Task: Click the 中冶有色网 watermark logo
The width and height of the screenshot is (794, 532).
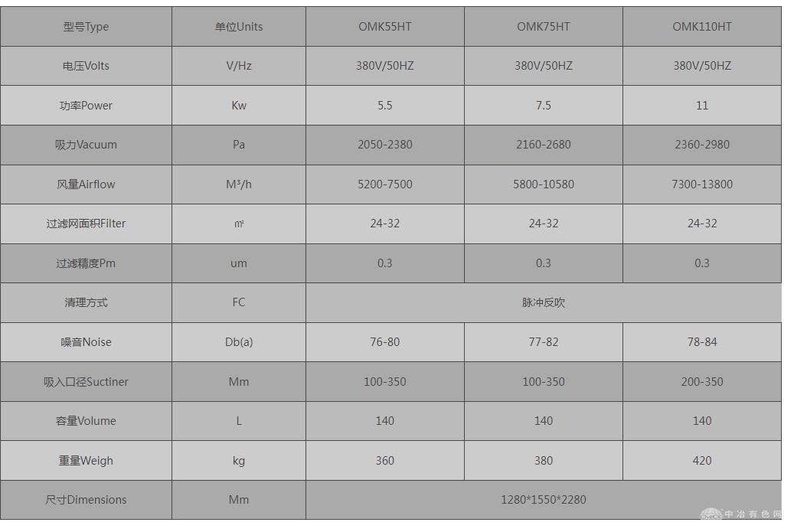Action: 741,514
